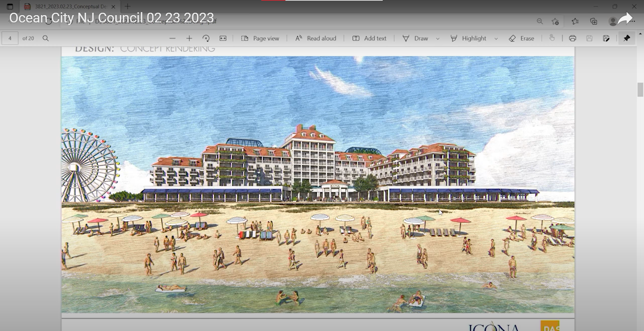Click the Save As icon
The image size is (644, 331).
pos(606,39)
